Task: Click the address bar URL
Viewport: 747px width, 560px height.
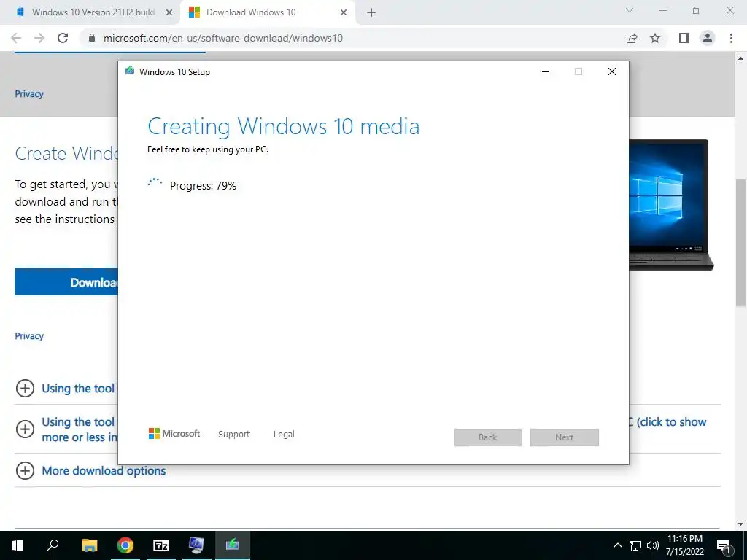Action: [223, 38]
